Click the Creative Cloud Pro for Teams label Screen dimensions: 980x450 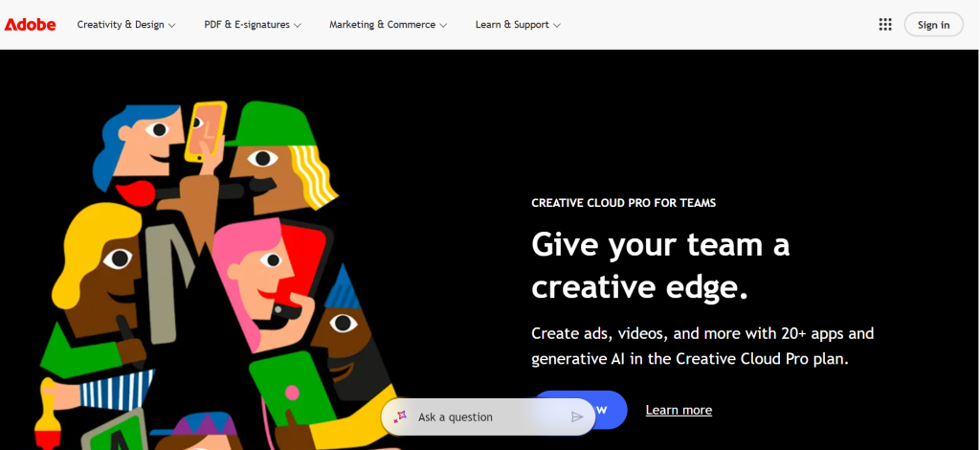[623, 203]
